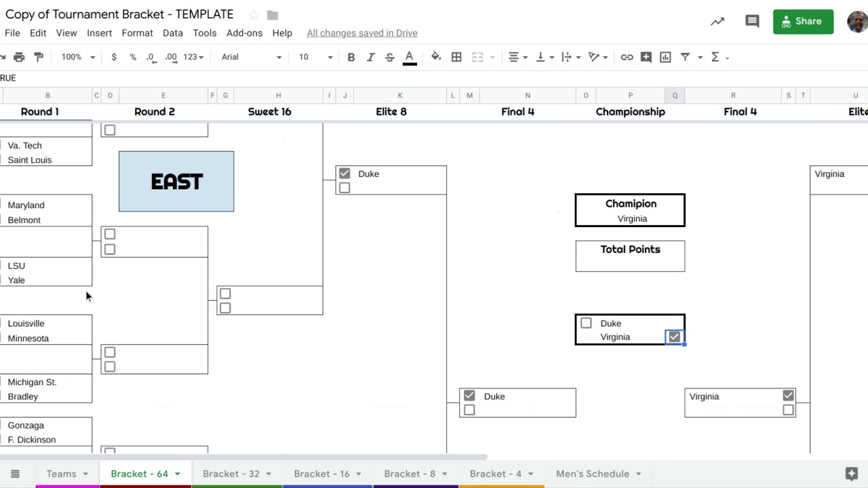The height and width of the screenshot is (488, 868).
Task: Open horizontal align options
Action: pos(518,57)
